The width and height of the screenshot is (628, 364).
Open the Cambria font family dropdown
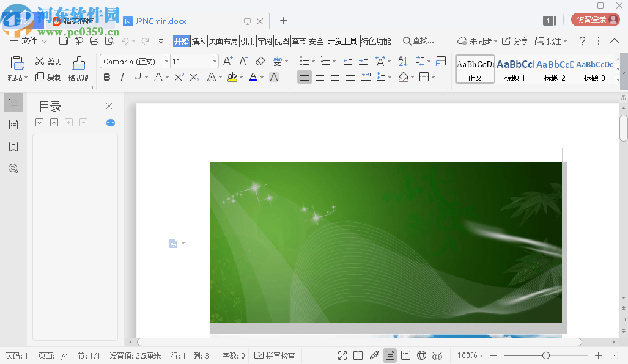pyautogui.click(x=166, y=61)
